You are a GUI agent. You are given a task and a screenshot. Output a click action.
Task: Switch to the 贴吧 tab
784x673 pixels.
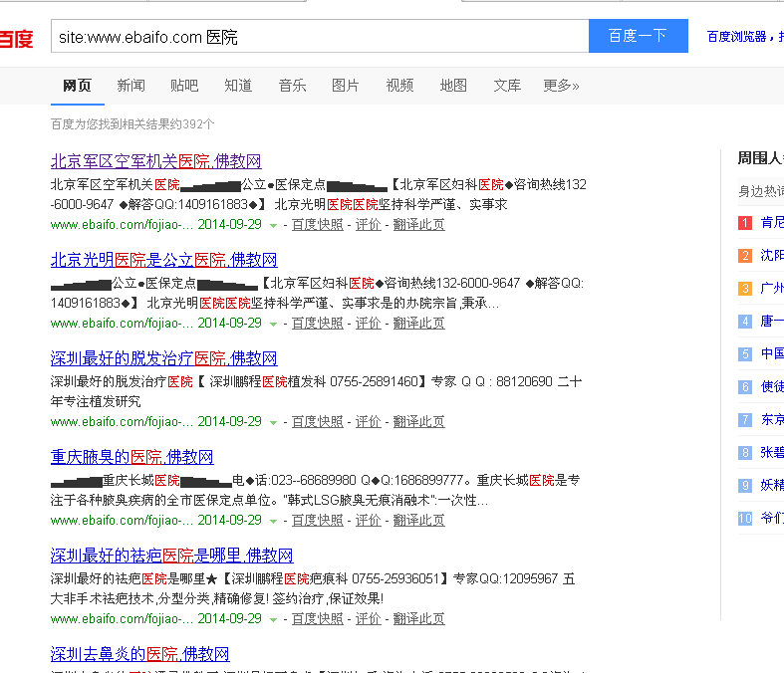click(x=184, y=86)
